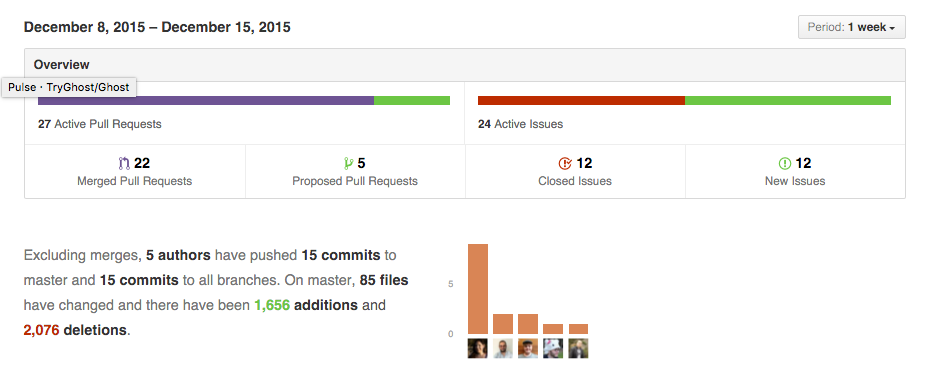Click the proposed pull request branch icon
The image size is (931, 378).
[x=349, y=163]
